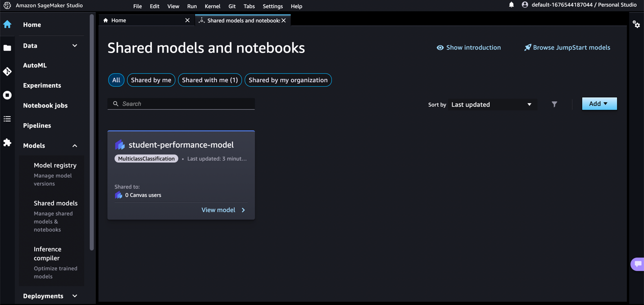This screenshot has height=305, width=644.
Task: Switch to the Home tab
Action: tap(118, 20)
